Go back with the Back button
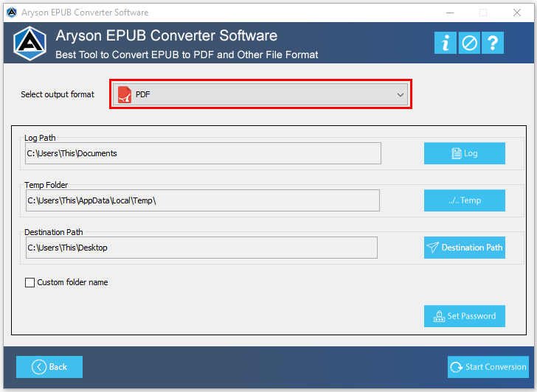 click(49, 367)
